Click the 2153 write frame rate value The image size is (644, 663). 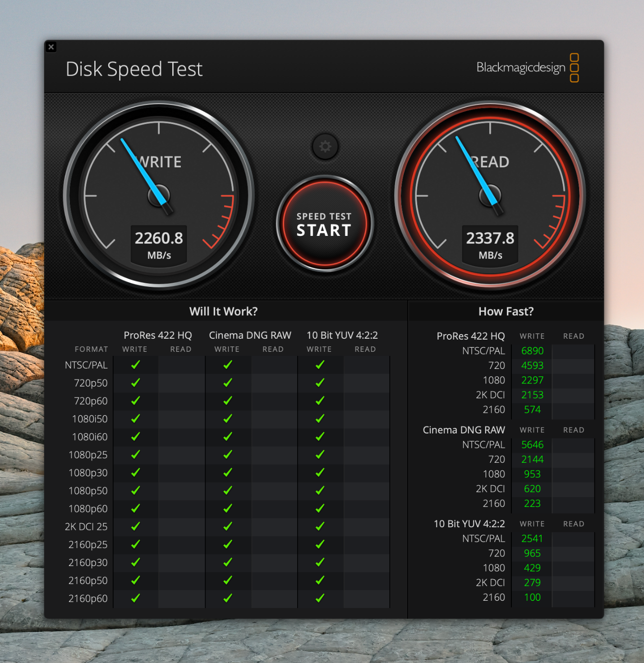[533, 395]
